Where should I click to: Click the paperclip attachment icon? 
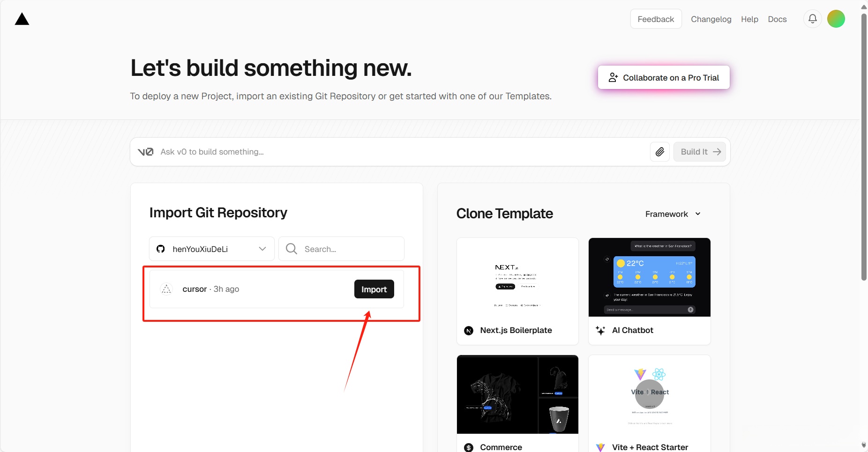[x=659, y=152]
